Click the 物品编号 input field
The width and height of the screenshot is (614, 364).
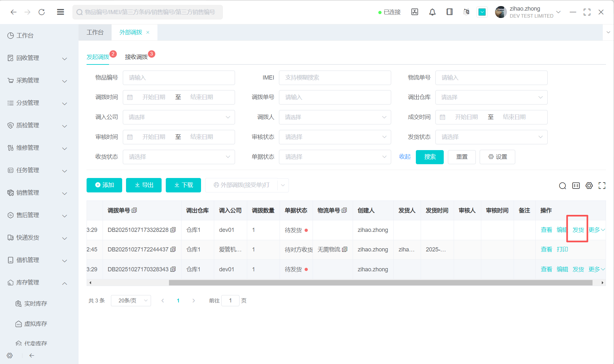pyautogui.click(x=179, y=78)
